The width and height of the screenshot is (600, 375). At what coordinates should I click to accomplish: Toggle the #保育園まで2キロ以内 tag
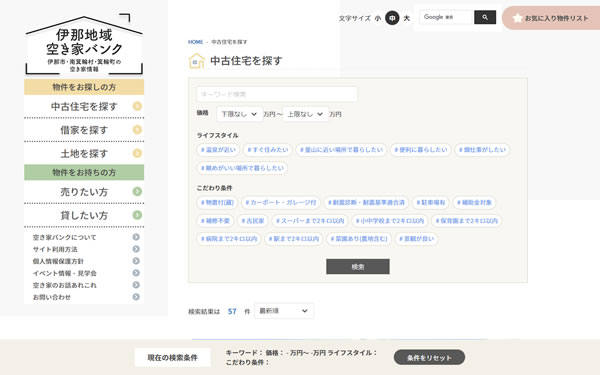tap(467, 221)
